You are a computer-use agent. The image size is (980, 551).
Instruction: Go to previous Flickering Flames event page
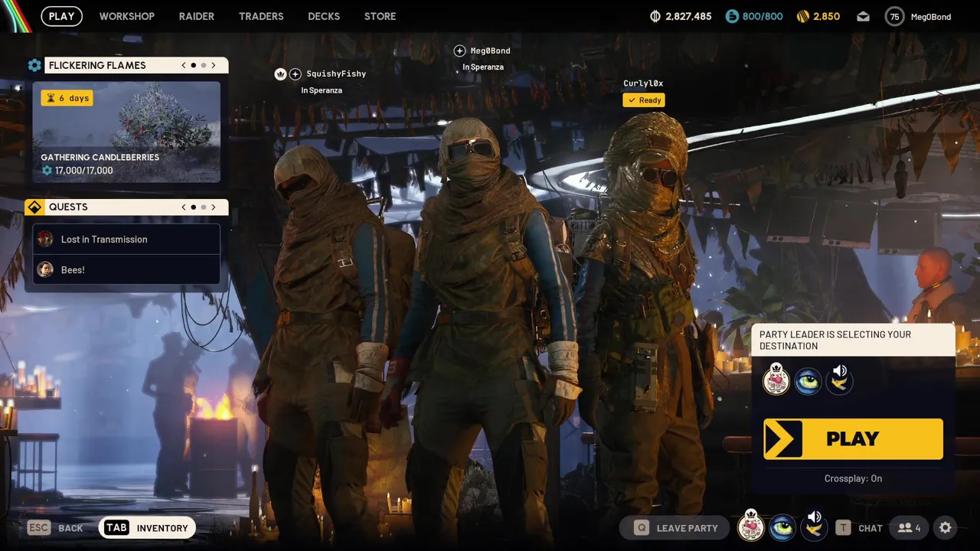coord(184,65)
